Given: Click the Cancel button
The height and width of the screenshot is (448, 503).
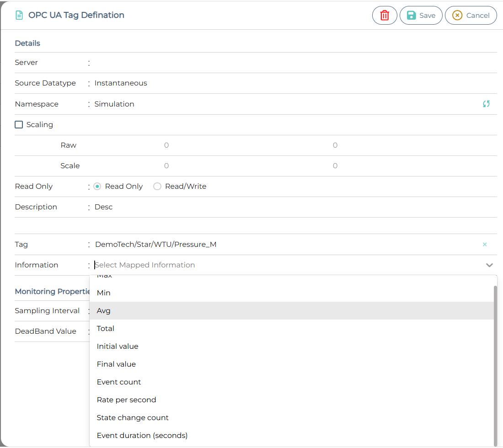Looking at the screenshot, I should tap(471, 16).
